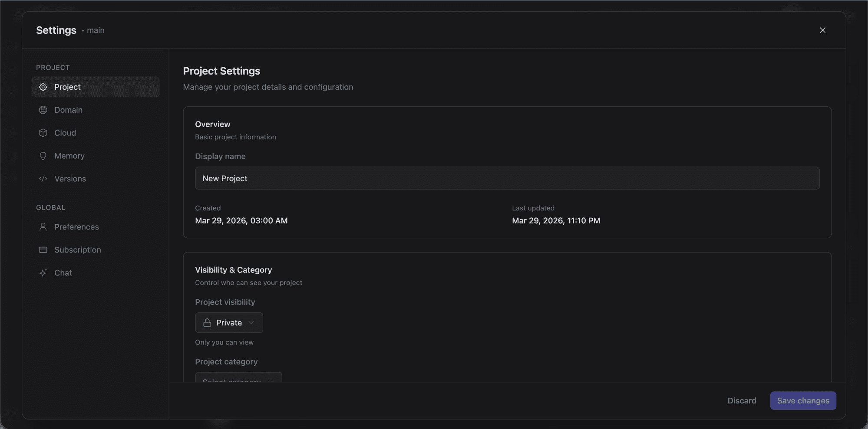Close the Settings dialog with the X
This screenshot has height=429, width=868.
822,30
